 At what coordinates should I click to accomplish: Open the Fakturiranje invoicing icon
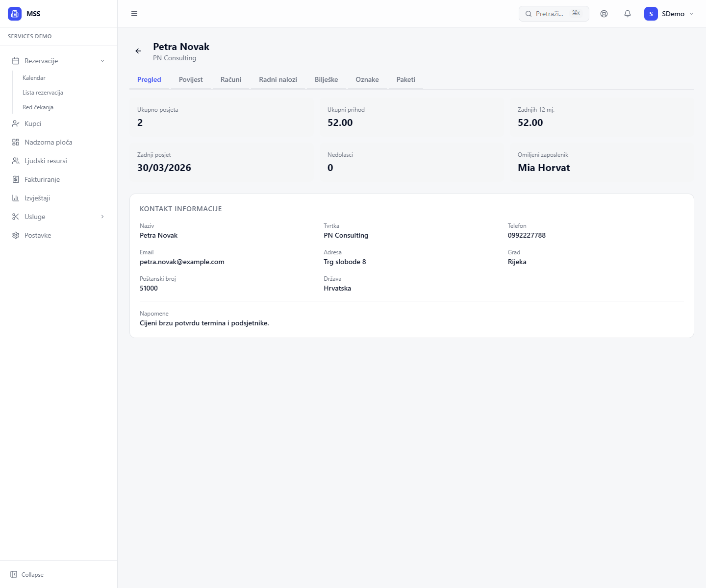[15, 179]
